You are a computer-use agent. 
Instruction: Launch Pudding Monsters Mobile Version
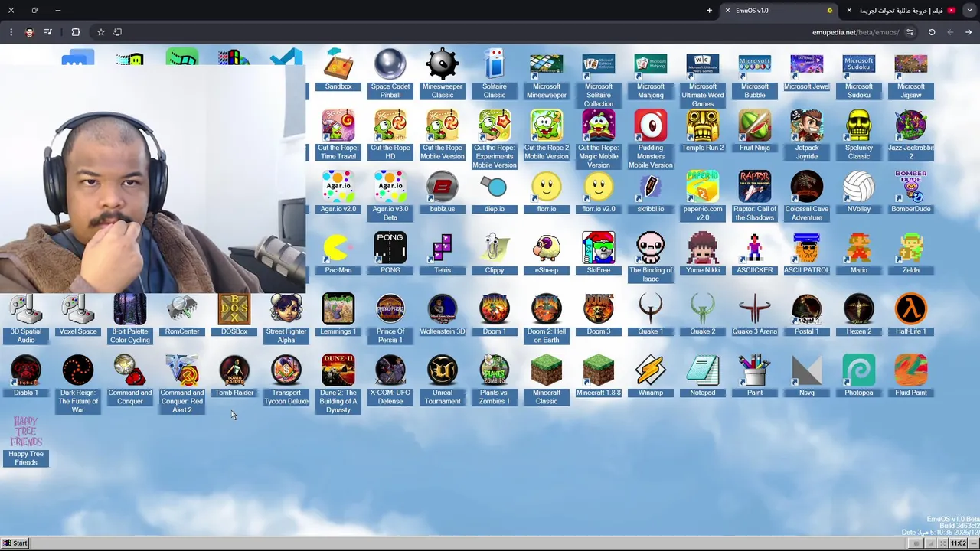click(651, 139)
